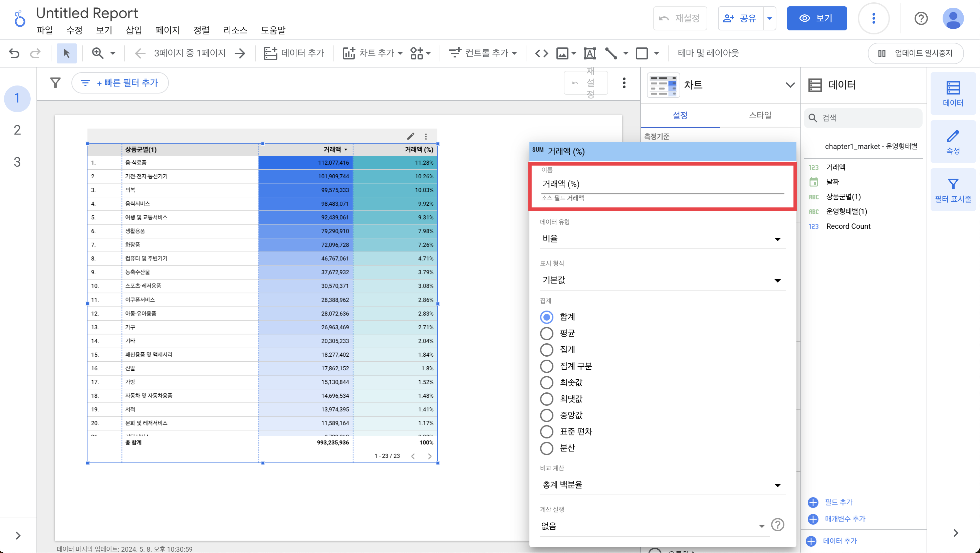This screenshot has height=553, width=980.
Task: Click the help question mark in the header
Action: pyautogui.click(x=921, y=18)
